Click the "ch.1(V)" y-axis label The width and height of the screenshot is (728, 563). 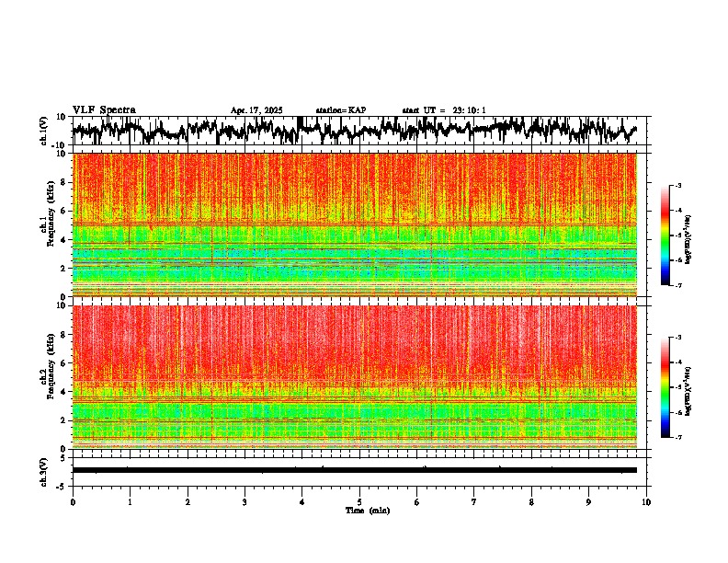point(44,131)
